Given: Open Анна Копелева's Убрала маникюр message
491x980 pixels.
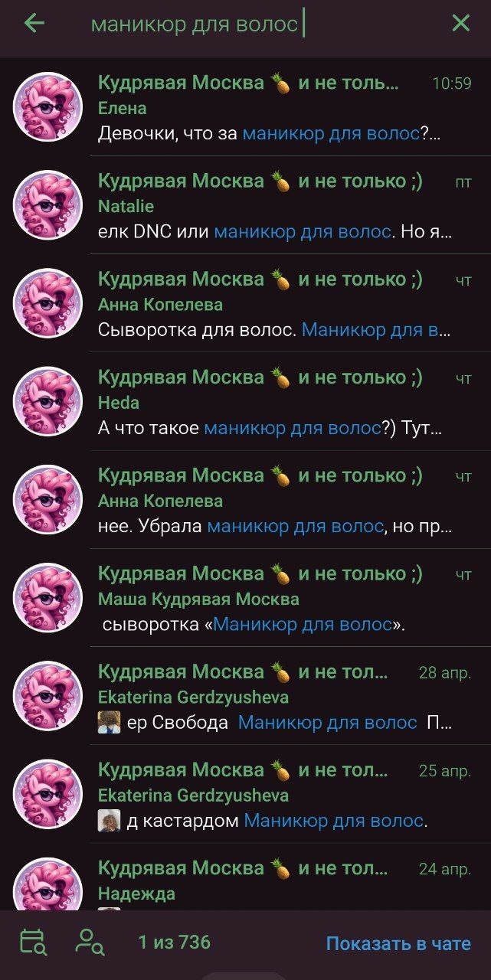Looking at the screenshot, I should [x=245, y=499].
